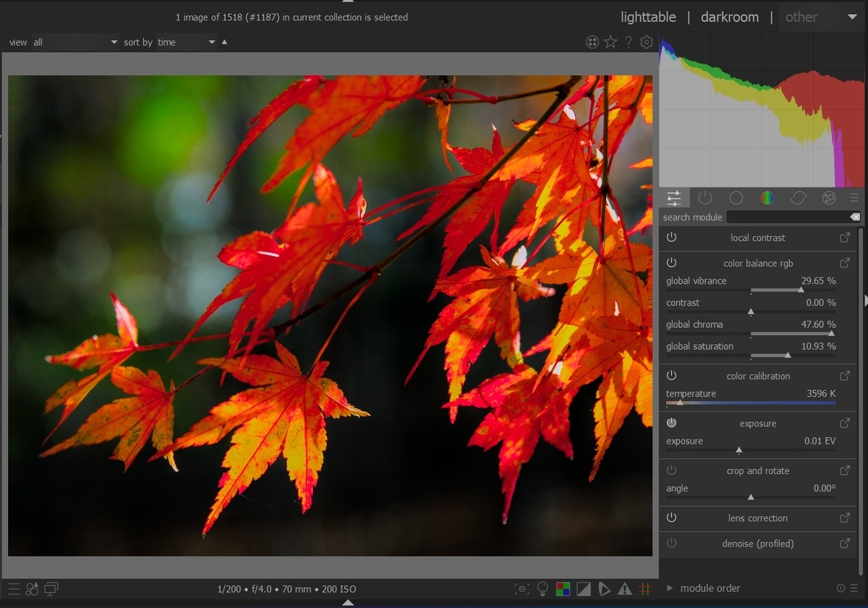Screen dimensions: 868x608
Task: Switch to the correct modules group tab
Action: point(799,198)
